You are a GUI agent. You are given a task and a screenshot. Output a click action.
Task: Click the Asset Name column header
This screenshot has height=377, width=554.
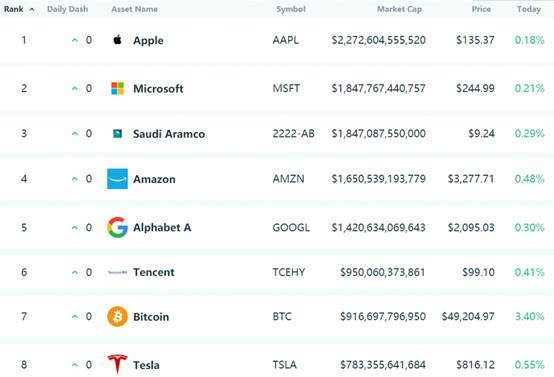(134, 9)
